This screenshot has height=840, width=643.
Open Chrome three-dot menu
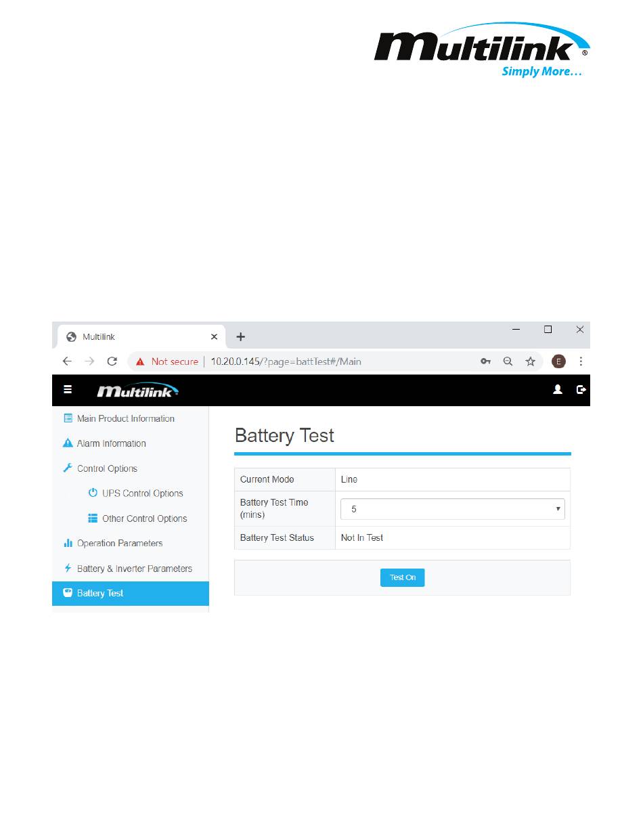coord(581,361)
